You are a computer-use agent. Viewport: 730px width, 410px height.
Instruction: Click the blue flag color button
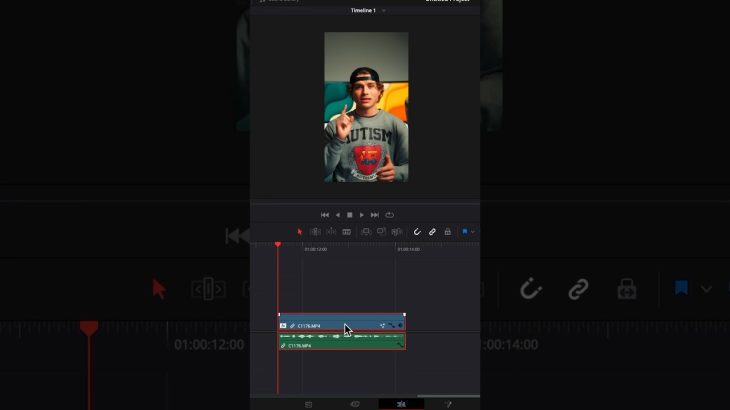(465, 231)
